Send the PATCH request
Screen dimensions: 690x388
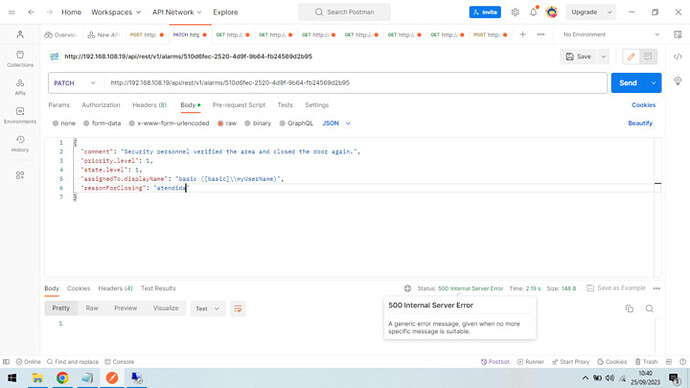click(x=628, y=83)
